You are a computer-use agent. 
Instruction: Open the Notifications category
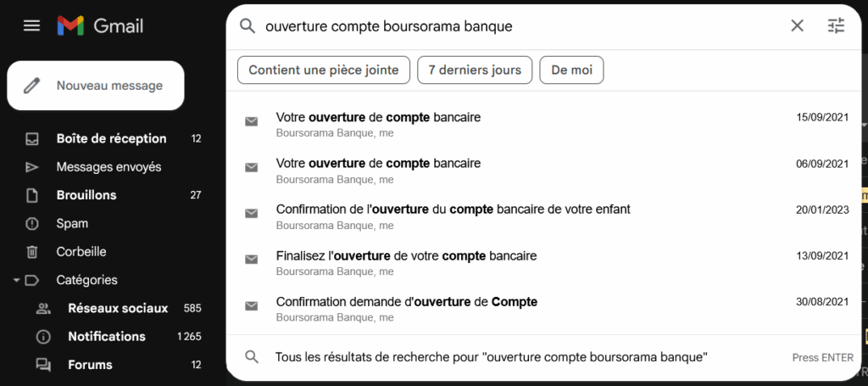pos(107,336)
